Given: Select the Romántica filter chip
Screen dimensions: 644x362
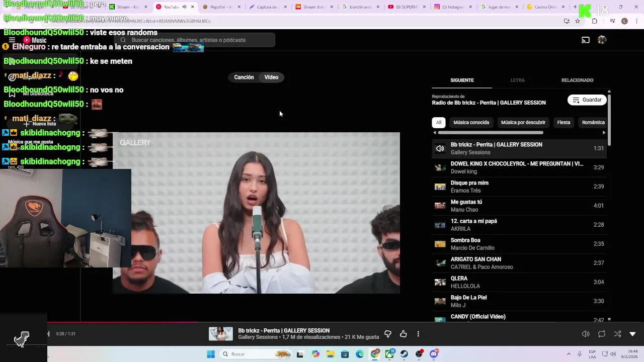Looking at the screenshot, I should point(593,123).
